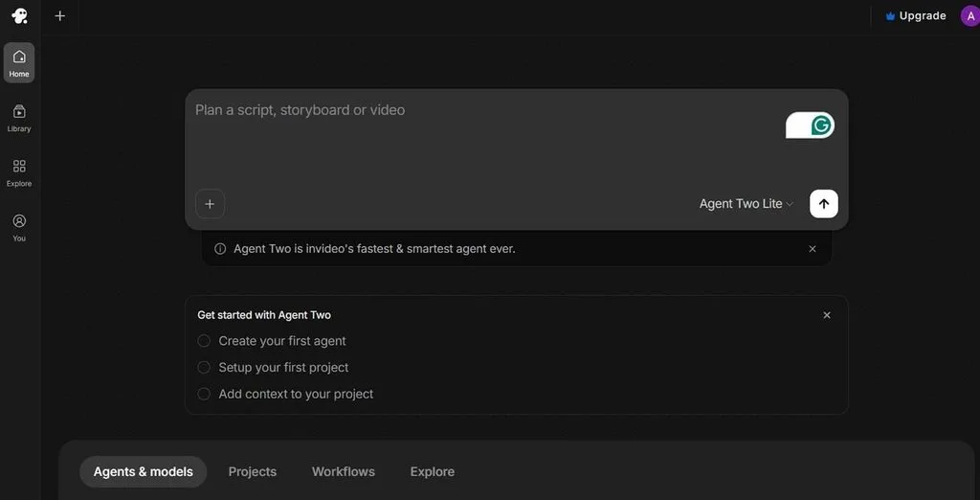Click the 'Create your first agent' text

coord(282,341)
